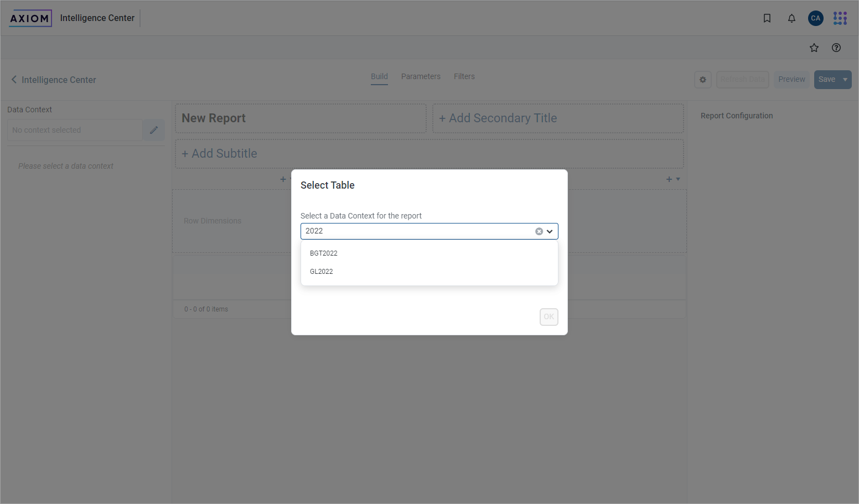
Task: Click the Preview button
Action: 791,80
